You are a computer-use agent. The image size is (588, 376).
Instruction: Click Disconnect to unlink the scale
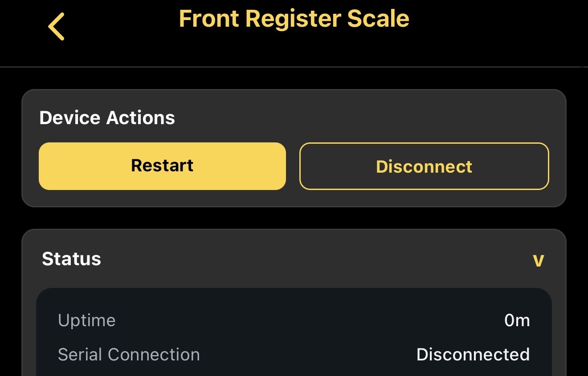click(424, 166)
